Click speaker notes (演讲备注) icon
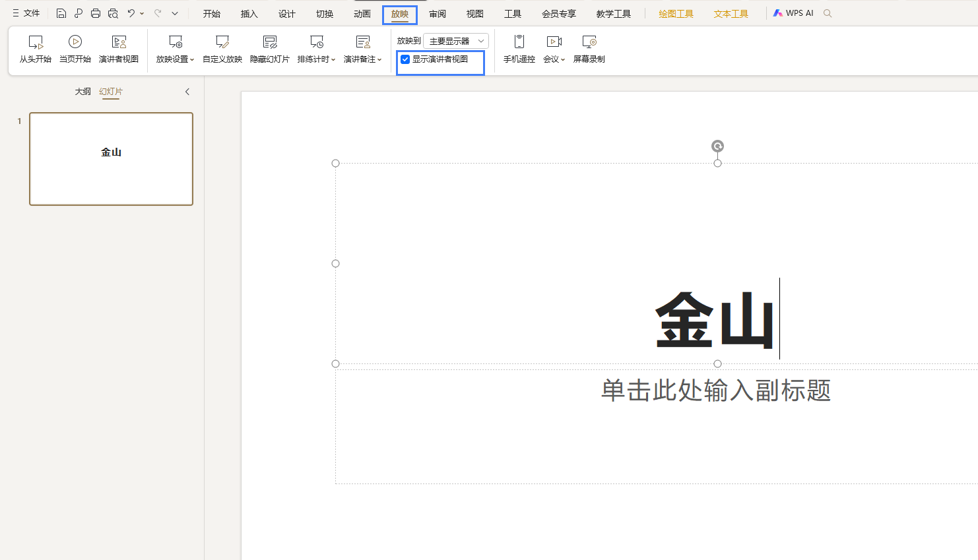 pos(363,42)
